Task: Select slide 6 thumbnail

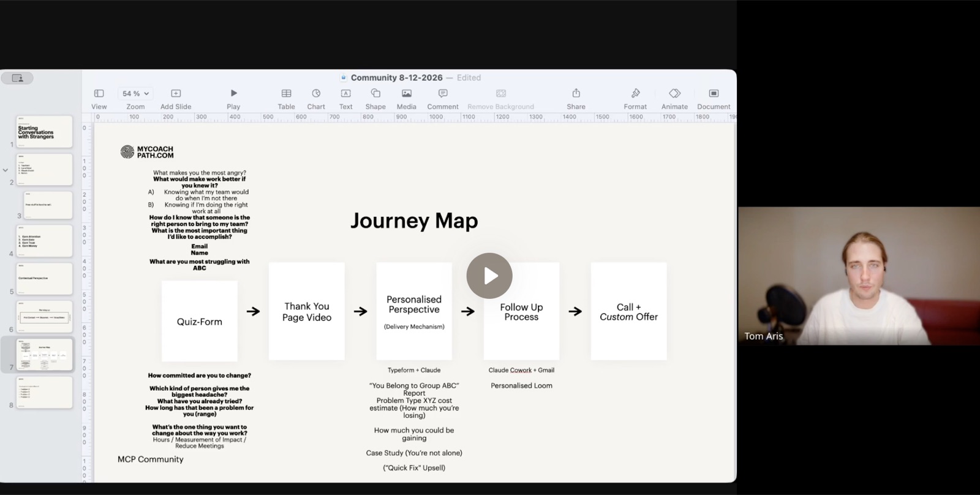Action: [x=44, y=317]
